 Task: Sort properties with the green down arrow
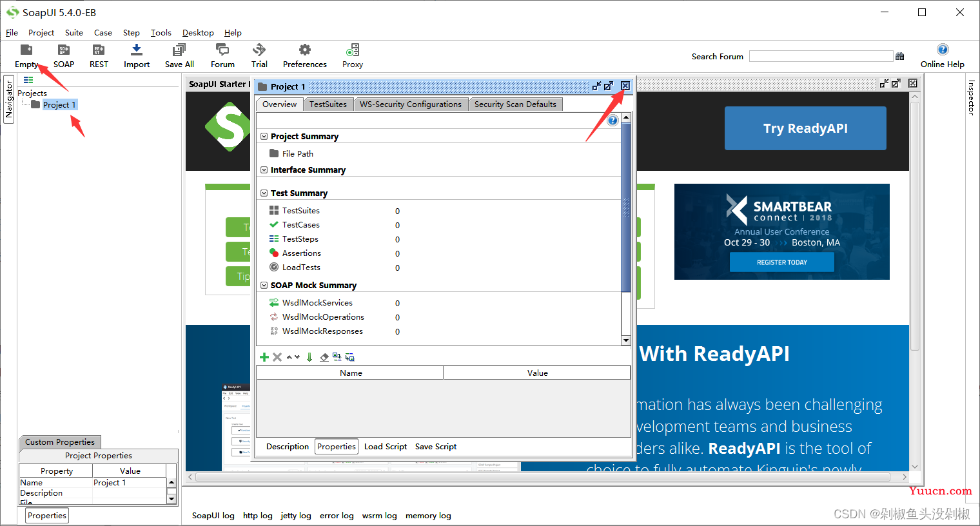coord(309,357)
